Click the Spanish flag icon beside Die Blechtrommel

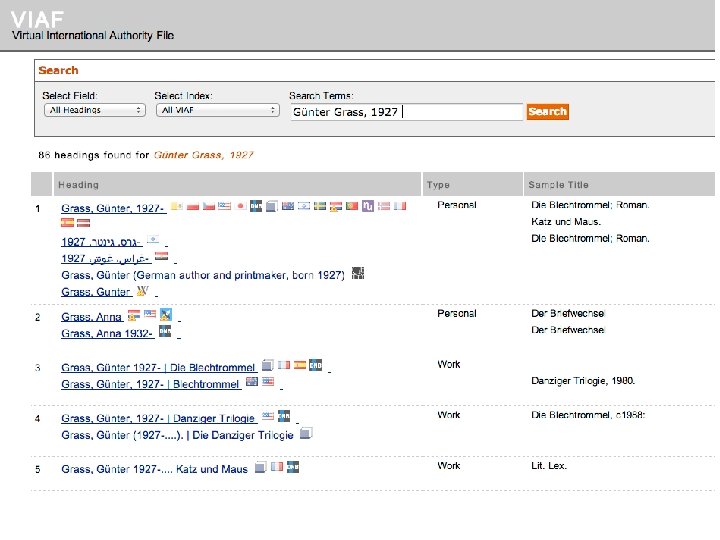point(300,365)
